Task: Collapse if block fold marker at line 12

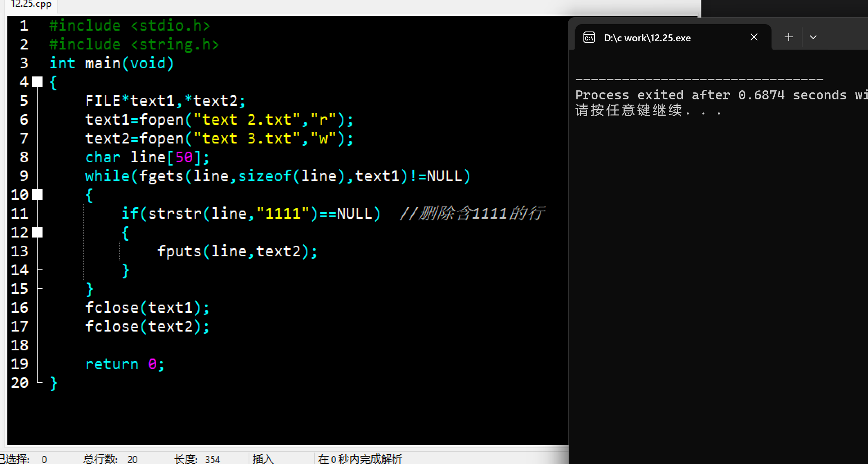Action: pyautogui.click(x=37, y=232)
